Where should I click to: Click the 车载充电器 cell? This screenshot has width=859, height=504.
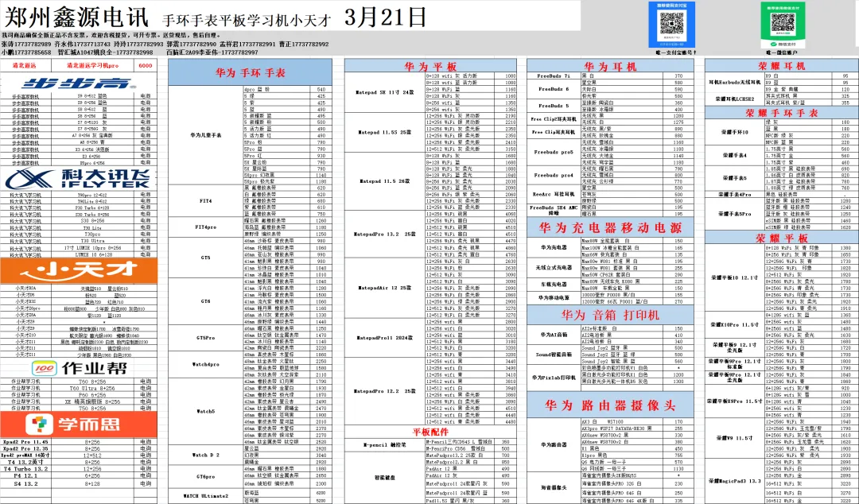(x=554, y=285)
